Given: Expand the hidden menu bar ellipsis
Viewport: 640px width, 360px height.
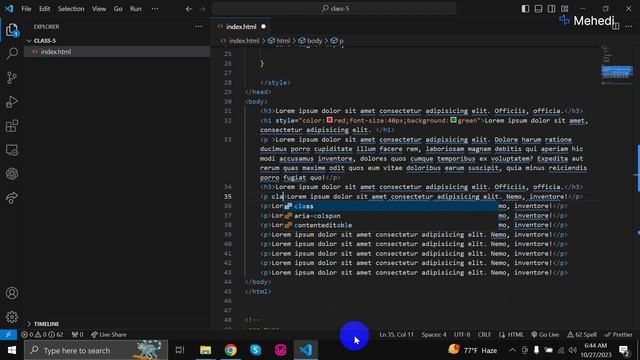Looking at the screenshot, I should click(155, 9).
